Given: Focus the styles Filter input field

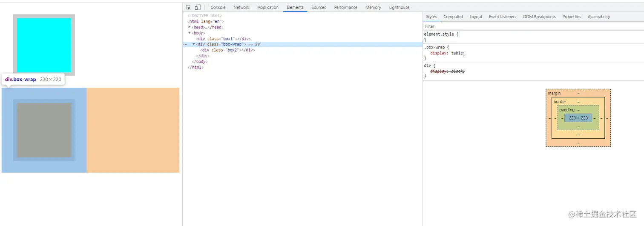Looking at the screenshot, I should coord(533,26).
